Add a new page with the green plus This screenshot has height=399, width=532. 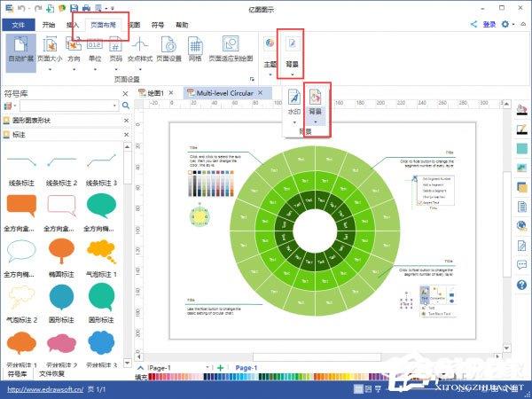(x=221, y=368)
